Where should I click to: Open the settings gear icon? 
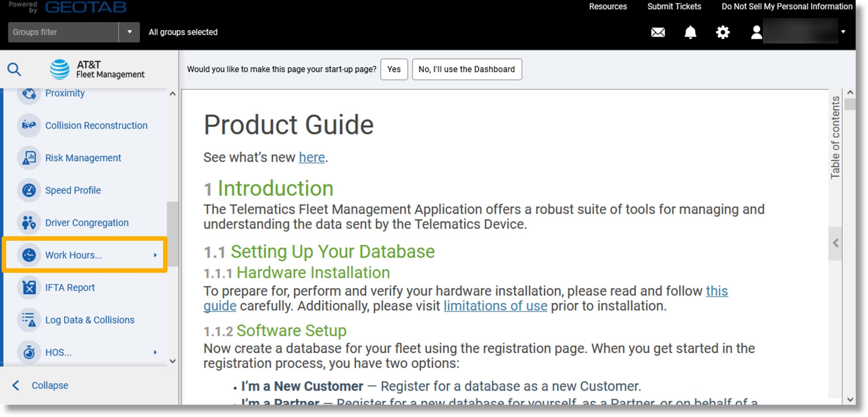tap(723, 33)
